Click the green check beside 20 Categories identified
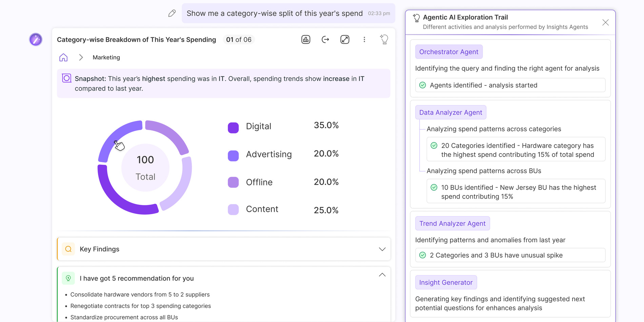644x322 pixels. [x=434, y=146]
